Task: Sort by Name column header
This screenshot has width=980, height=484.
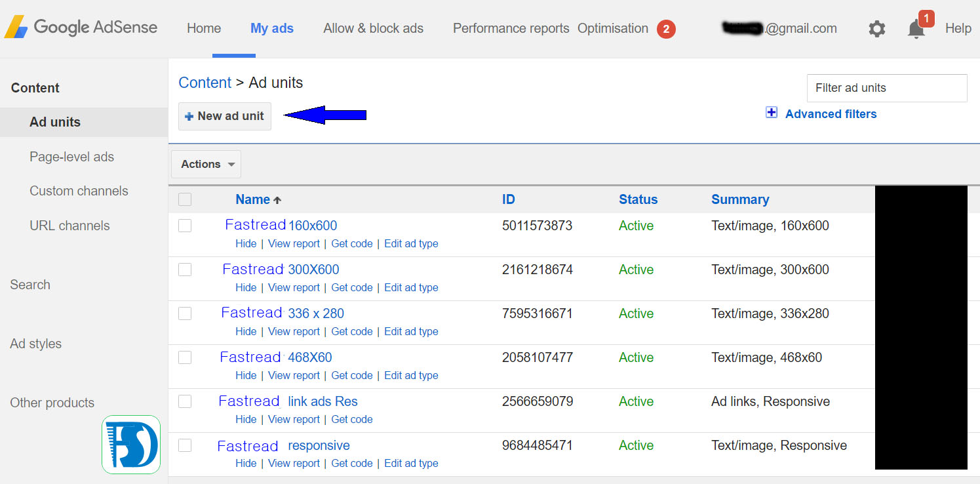Action: pyautogui.click(x=258, y=199)
